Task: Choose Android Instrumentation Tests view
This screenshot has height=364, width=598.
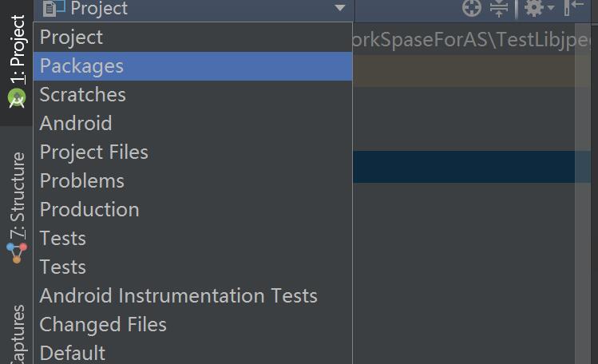Action: pyautogui.click(x=192, y=296)
